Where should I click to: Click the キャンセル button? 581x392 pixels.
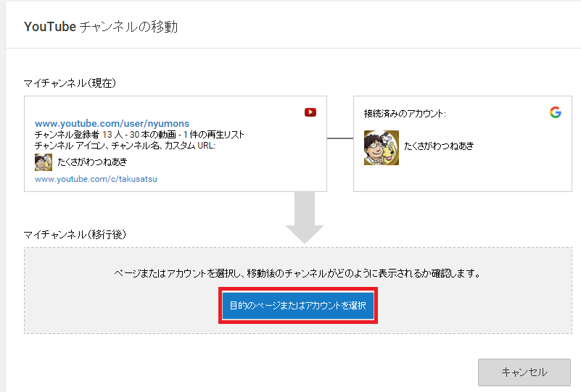pyautogui.click(x=524, y=372)
